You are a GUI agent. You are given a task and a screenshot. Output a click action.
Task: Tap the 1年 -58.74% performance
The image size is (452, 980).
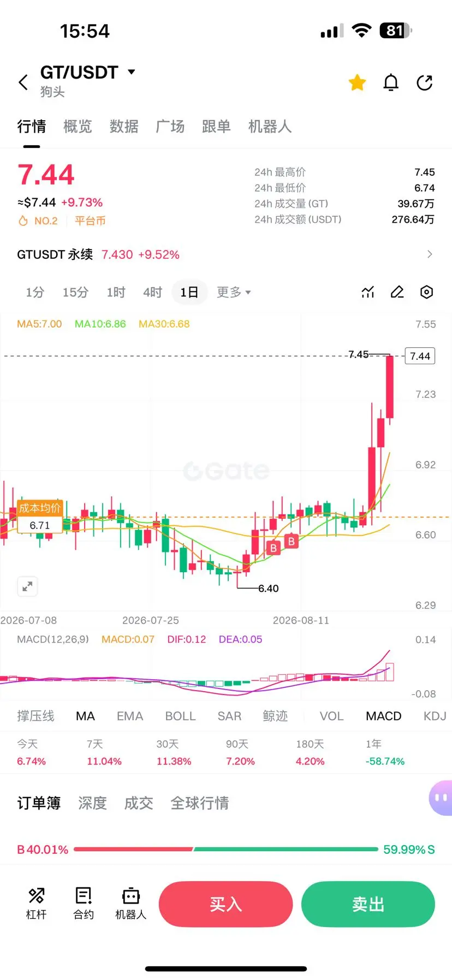click(x=385, y=752)
